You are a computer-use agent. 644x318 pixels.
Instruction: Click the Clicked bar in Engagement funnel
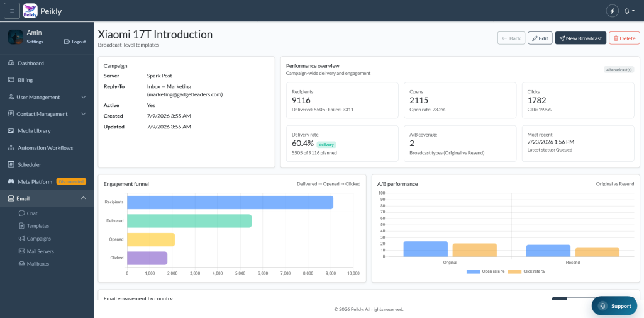coord(147,258)
